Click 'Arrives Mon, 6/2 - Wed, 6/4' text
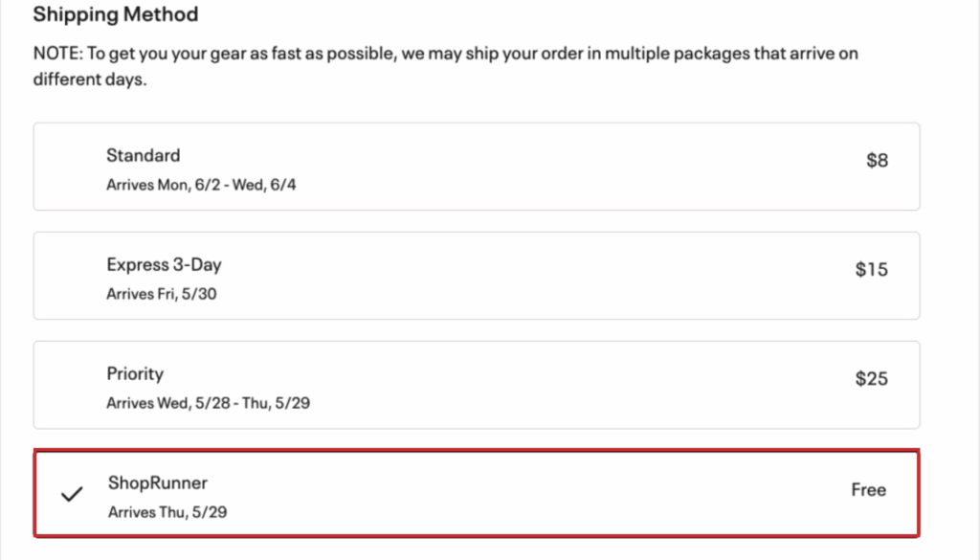Screen dimensions: 980x560 (x=201, y=185)
